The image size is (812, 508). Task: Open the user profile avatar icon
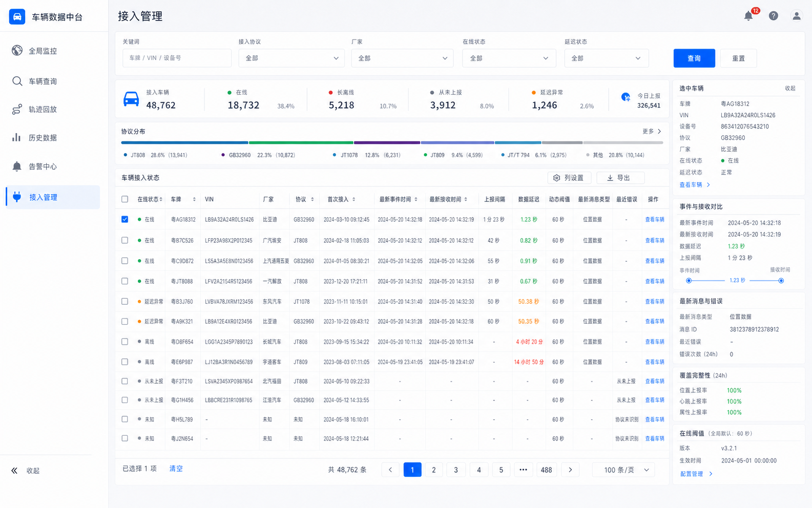click(796, 16)
